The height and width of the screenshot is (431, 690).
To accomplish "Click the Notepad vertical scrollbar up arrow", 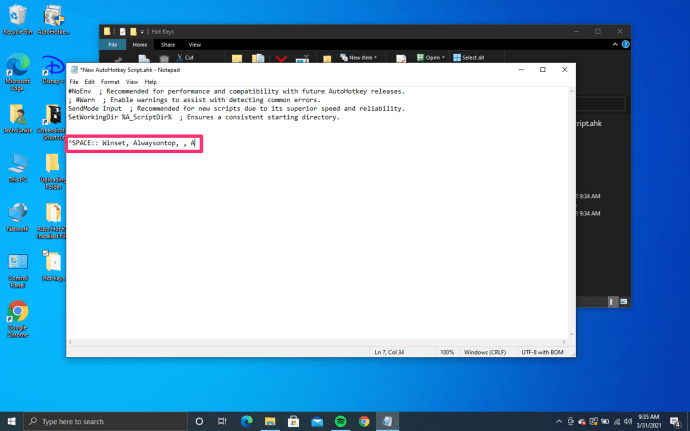I will (x=572, y=91).
